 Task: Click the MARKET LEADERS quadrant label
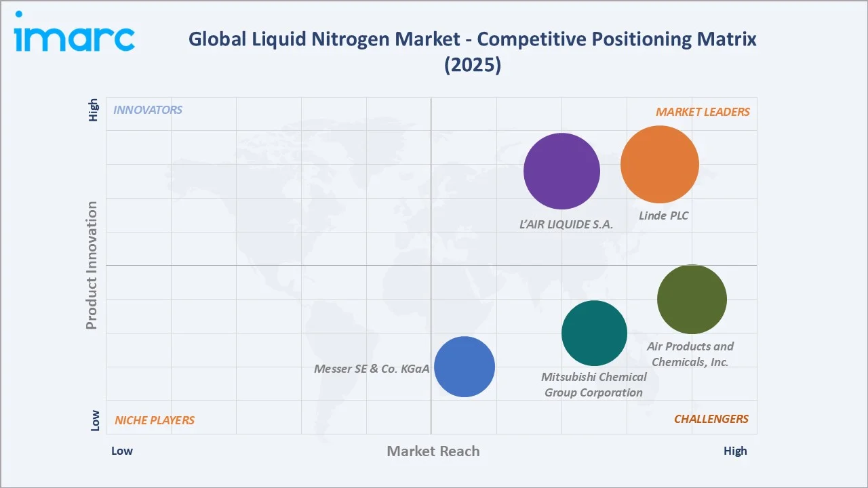pos(703,112)
